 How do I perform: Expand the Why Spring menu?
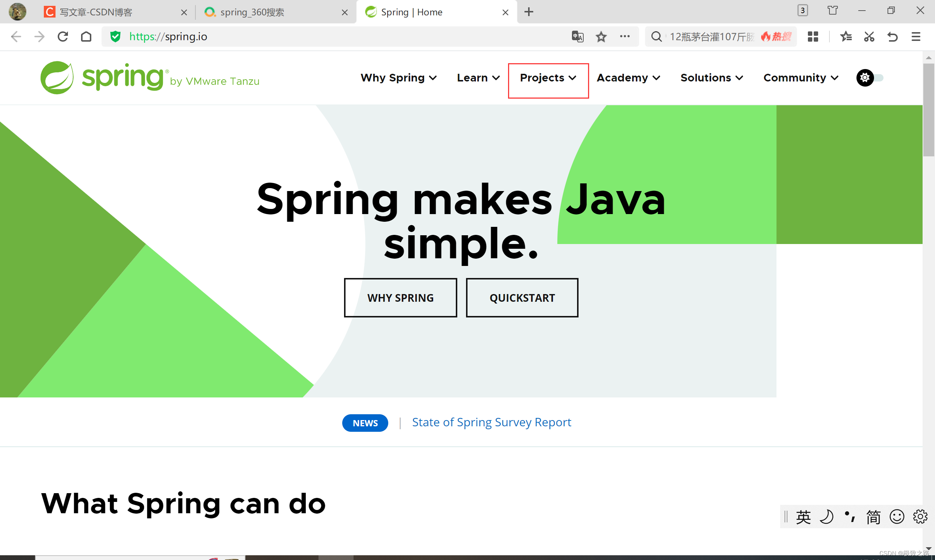pos(399,78)
